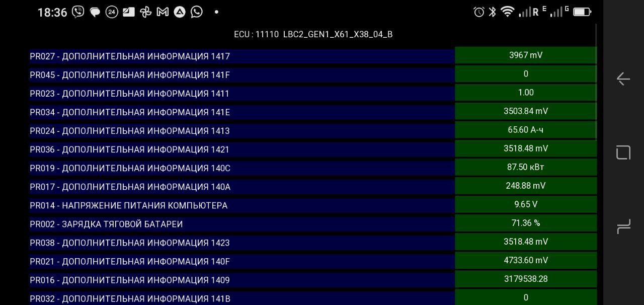Select PR027 parameter row 1417
Image resolution: width=644 pixels, height=305 pixels.
pyautogui.click(x=242, y=56)
